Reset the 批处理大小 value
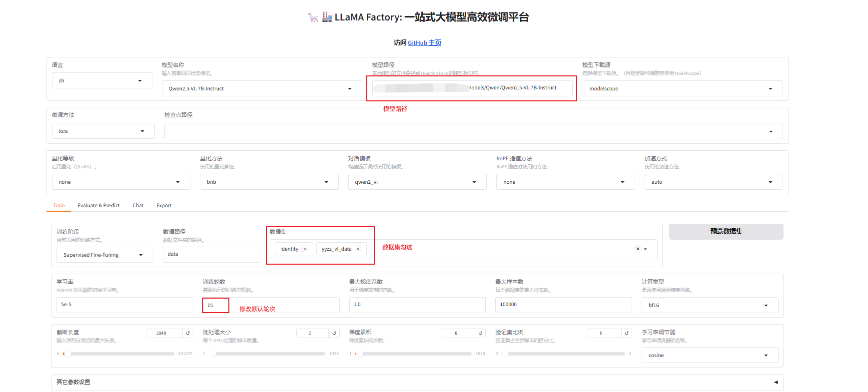Screen dimensions: 868x392 [334, 333]
